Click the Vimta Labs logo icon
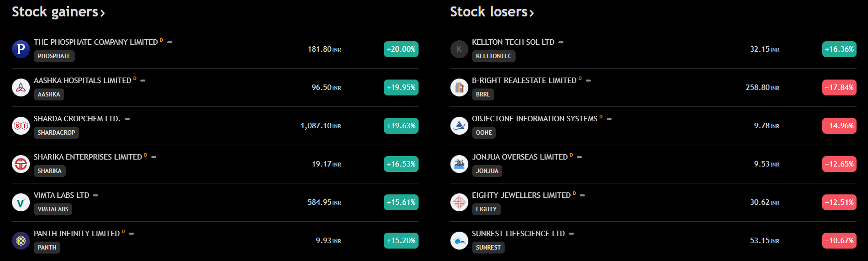Screen dimensions: 868x261 click(21, 202)
